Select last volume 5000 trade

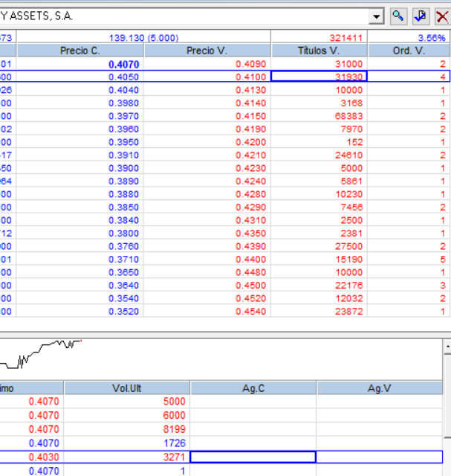click(174, 402)
